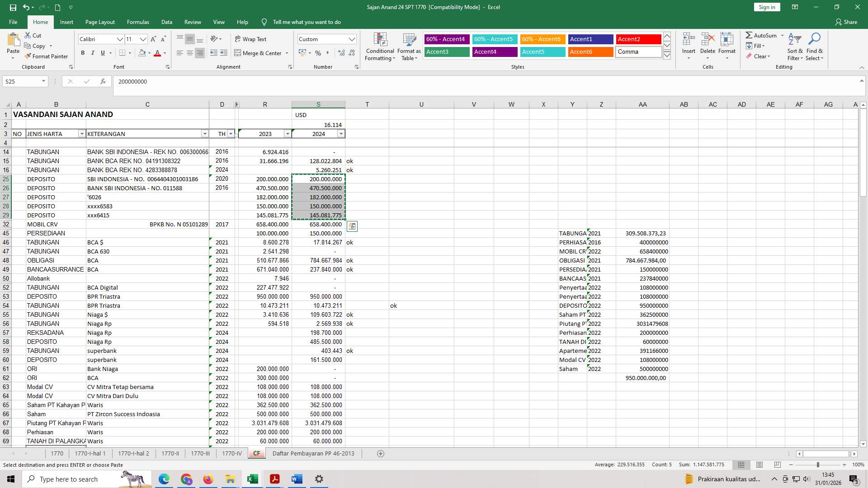Toggle bold formatting

pyautogui.click(x=83, y=53)
